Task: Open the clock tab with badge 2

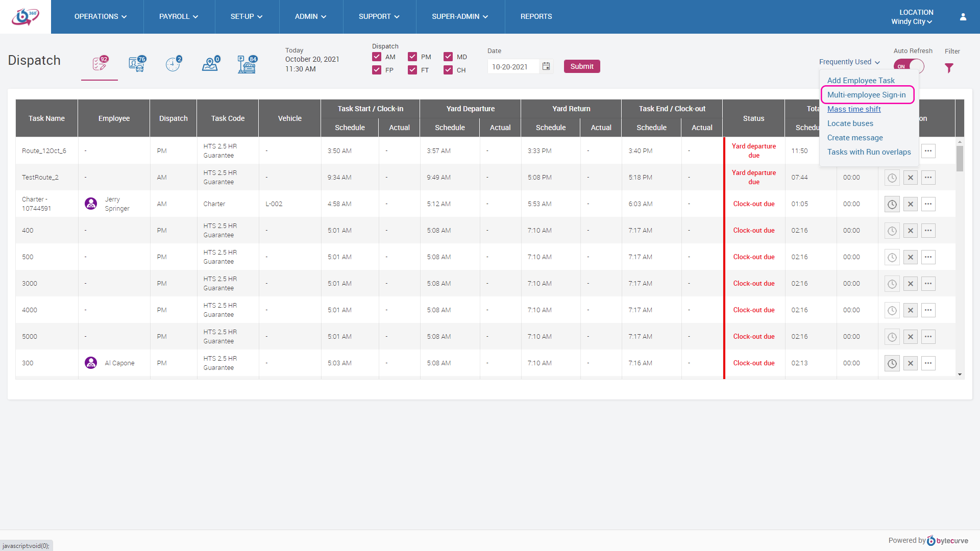Action: click(173, 64)
